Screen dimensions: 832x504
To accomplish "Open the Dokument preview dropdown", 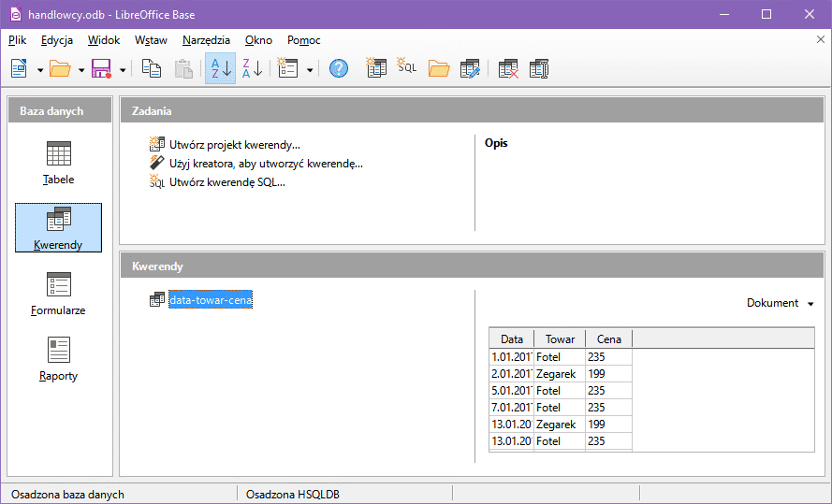I will click(x=780, y=303).
